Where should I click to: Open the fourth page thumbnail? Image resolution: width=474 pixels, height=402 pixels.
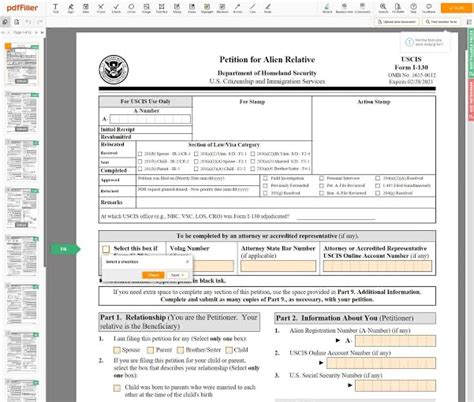[x=22, y=208]
